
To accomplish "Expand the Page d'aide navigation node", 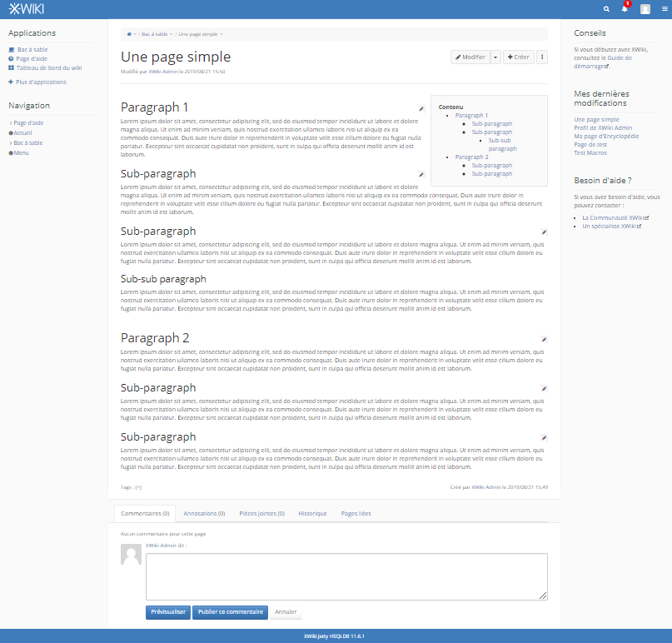I will 11,123.
